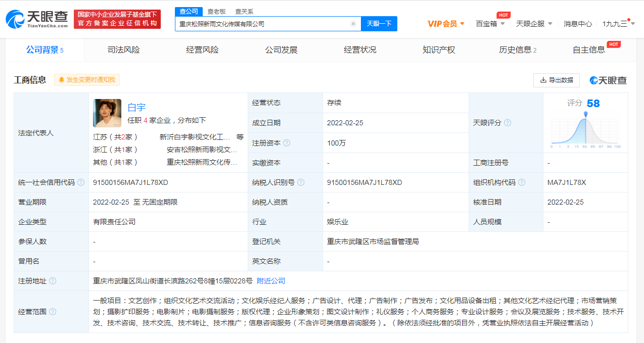The image size is (644, 343).
Task: Open the 附近公司 link
Action: [271, 281]
